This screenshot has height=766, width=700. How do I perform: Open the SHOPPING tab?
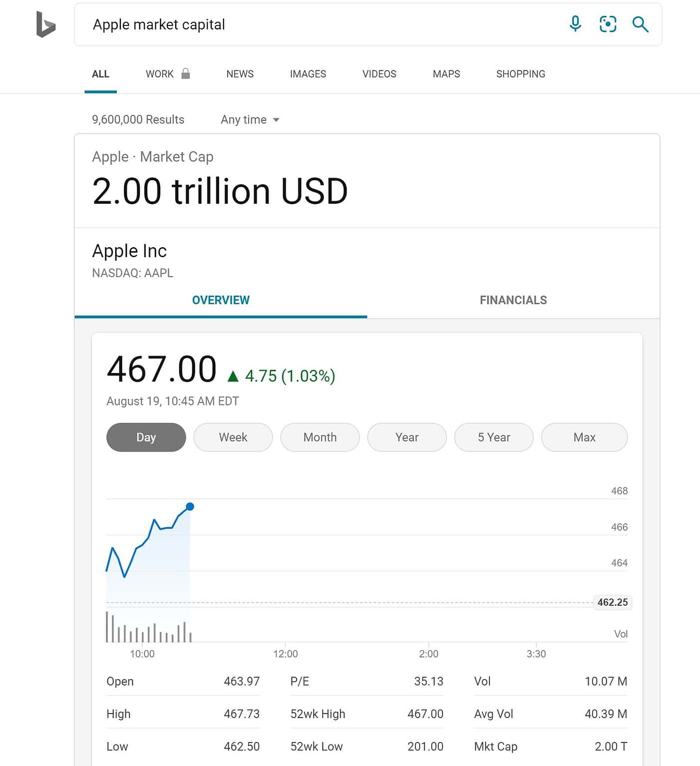click(x=520, y=74)
